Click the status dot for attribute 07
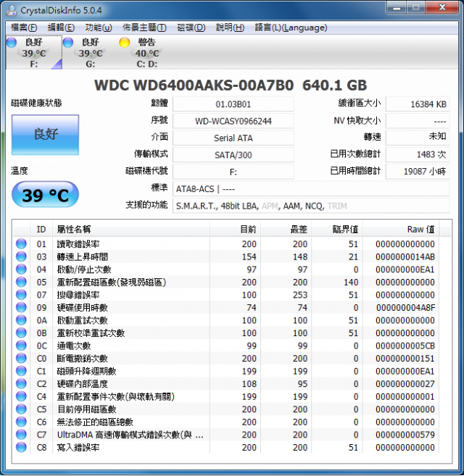Image resolution: width=464 pixels, height=476 pixels. [21, 295]
